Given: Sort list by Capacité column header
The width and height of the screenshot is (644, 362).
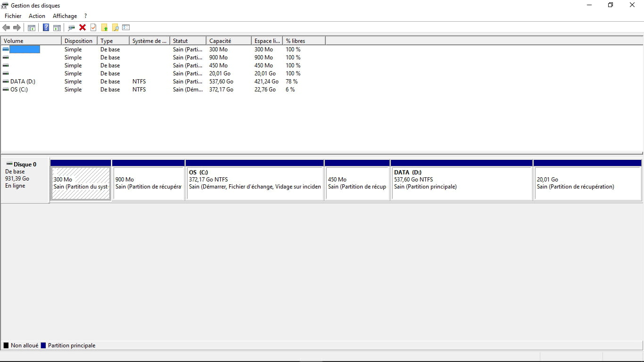Looking at the screenshot, I should point(220,41).
